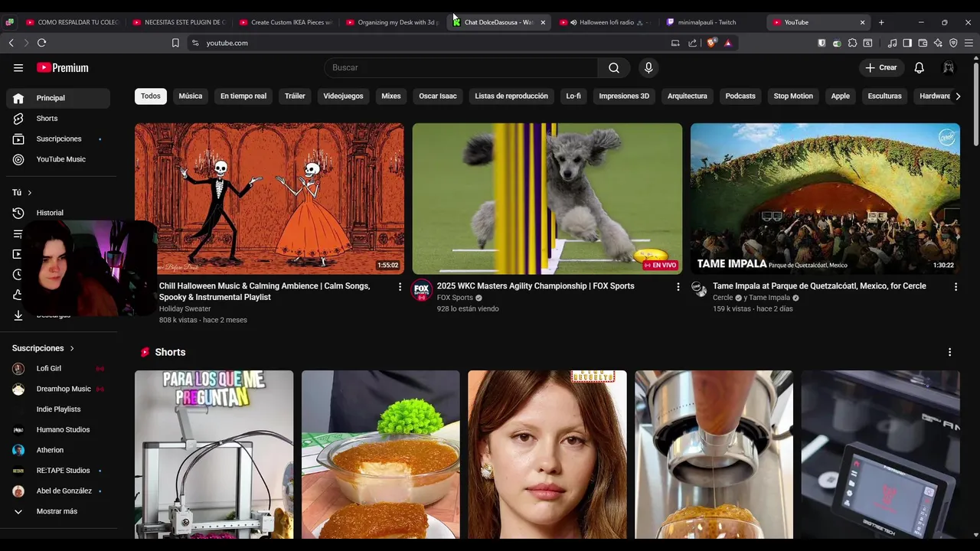Select the Todos filter chip

pyautogui.click(x=151, y=96)
